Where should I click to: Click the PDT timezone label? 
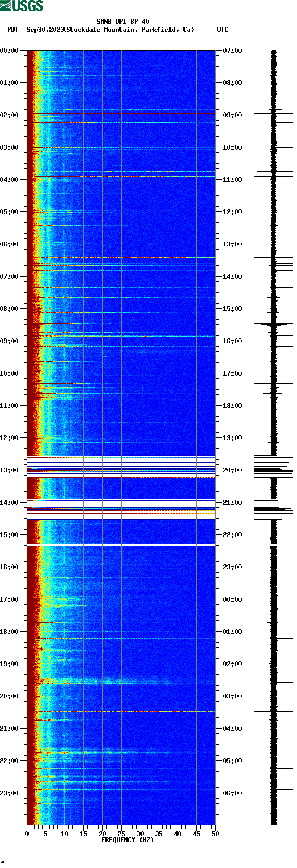[x=12, y=30]
